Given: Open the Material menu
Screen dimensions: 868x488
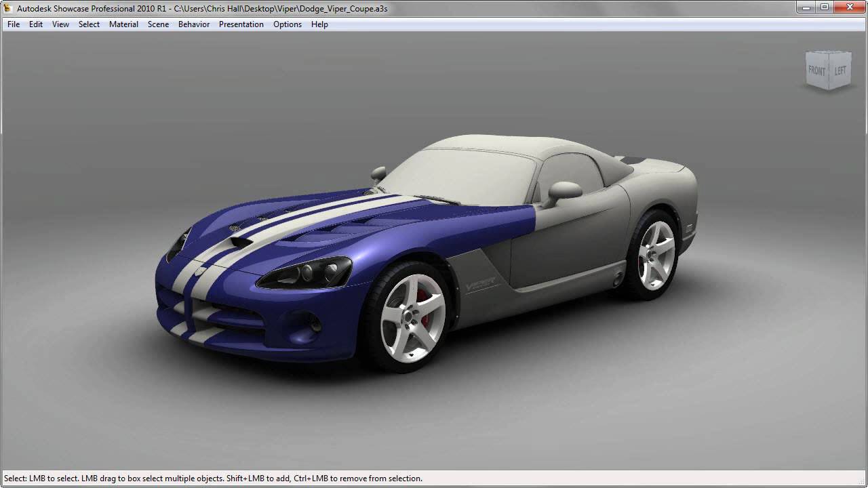Looking at the screenshot, I should pos(123,24).
